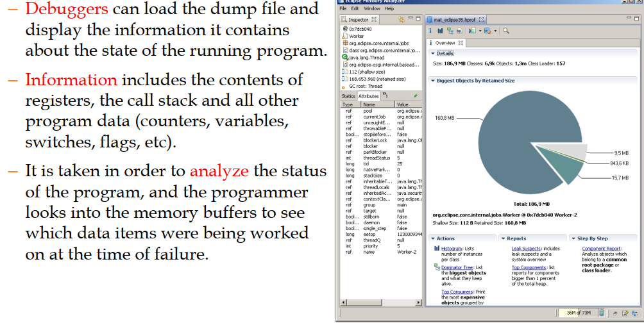Open the Histogram toolbar icon

(x=440, y=31)
